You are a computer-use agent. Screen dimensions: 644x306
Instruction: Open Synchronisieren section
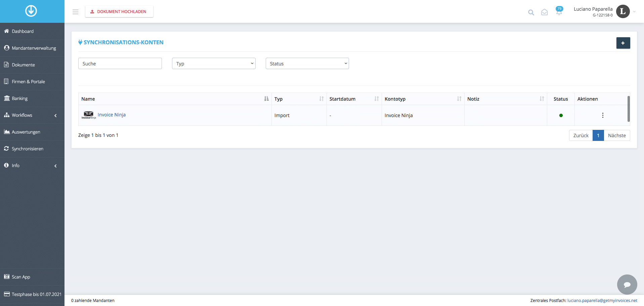(32, 149)
